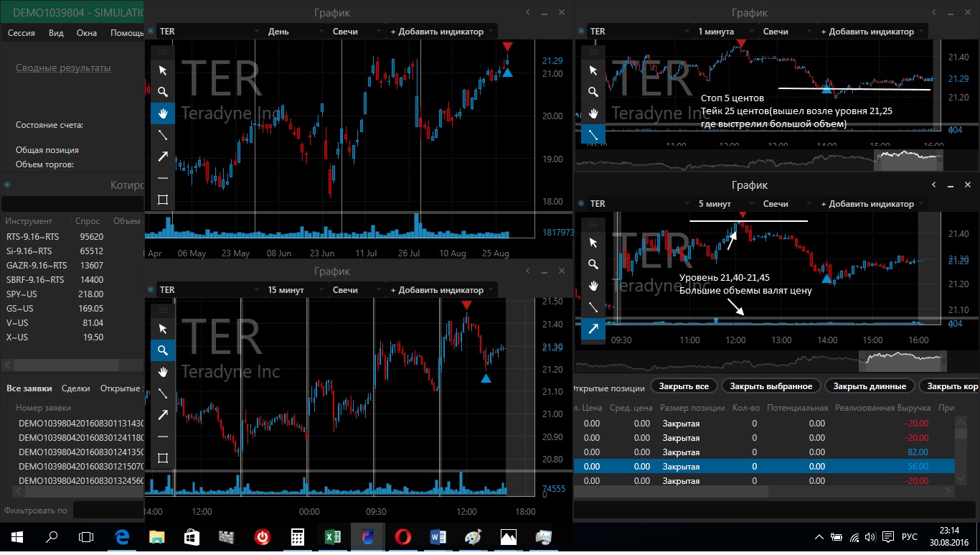Pick arrow tool in 15 минут chart

coord(163,415)
